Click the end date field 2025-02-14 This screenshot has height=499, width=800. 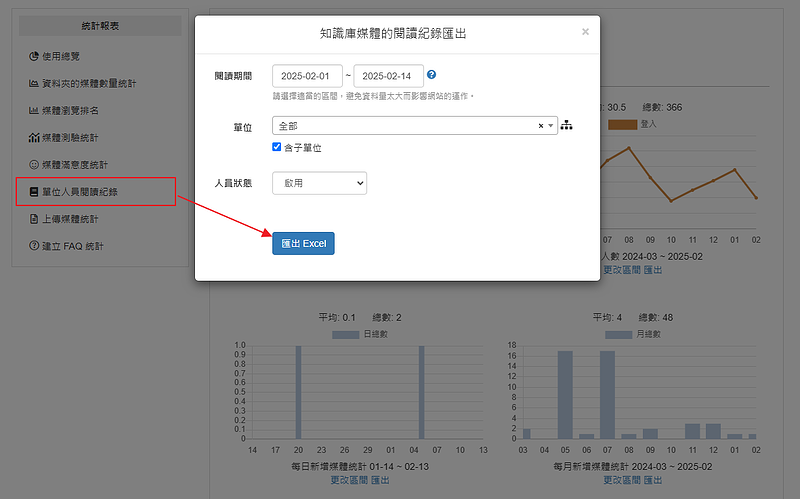(388, 76)
